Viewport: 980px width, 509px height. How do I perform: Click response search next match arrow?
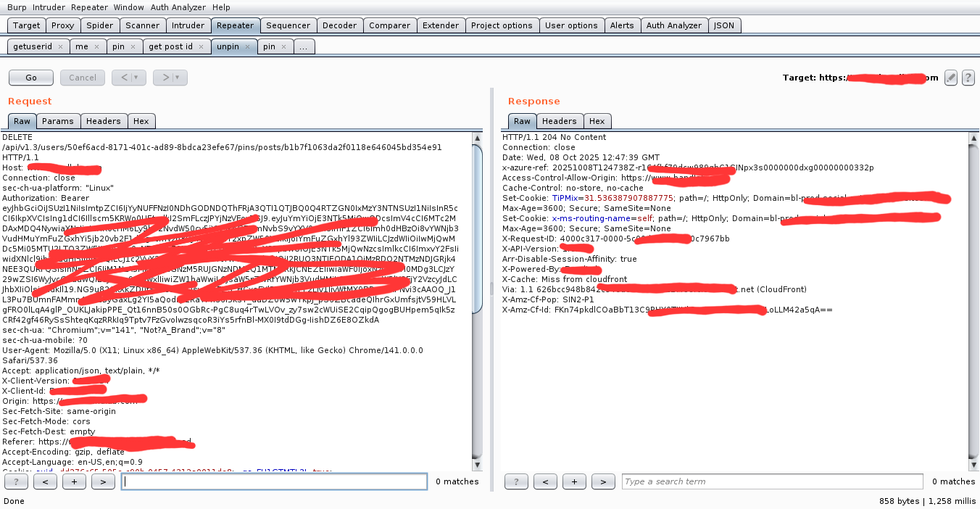[x=603, y=481]
